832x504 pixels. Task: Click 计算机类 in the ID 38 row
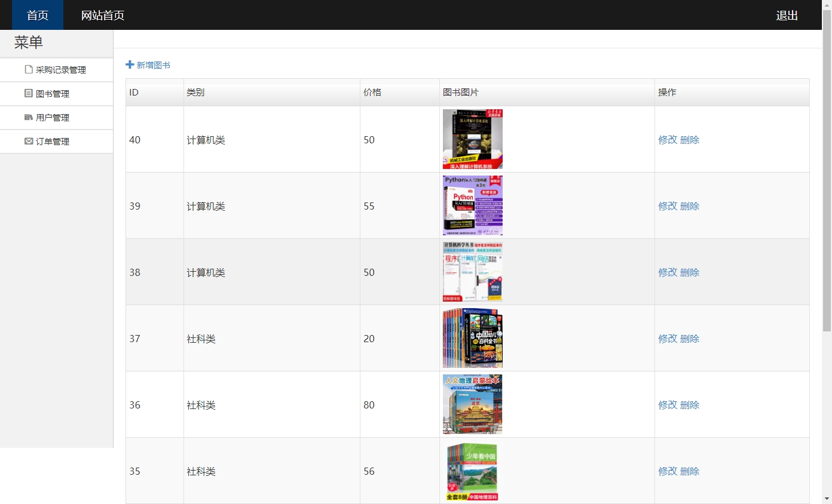[206, 272]
